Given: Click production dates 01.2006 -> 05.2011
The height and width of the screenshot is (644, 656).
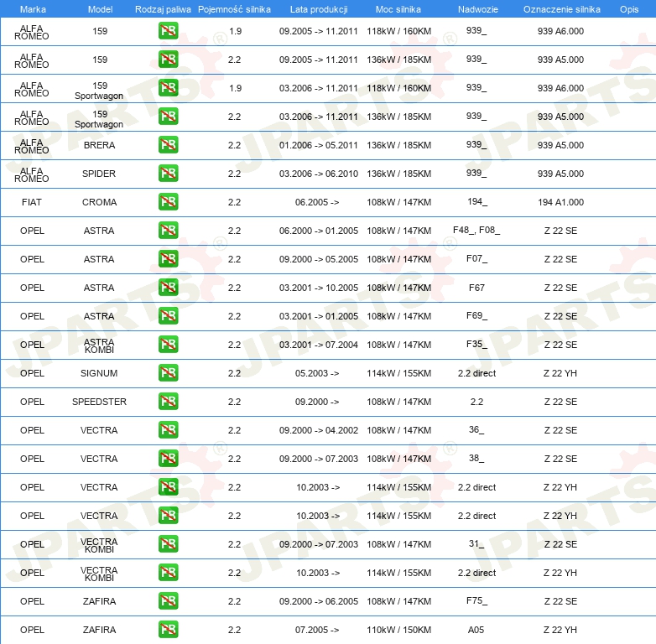Looking at the screenshot, I should (319, 145).
